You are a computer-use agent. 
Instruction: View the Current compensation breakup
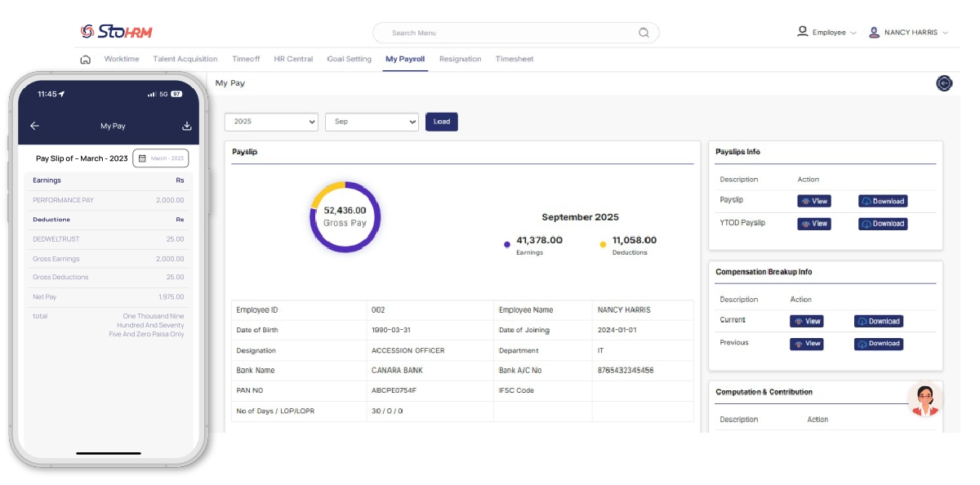pos(806,321)
